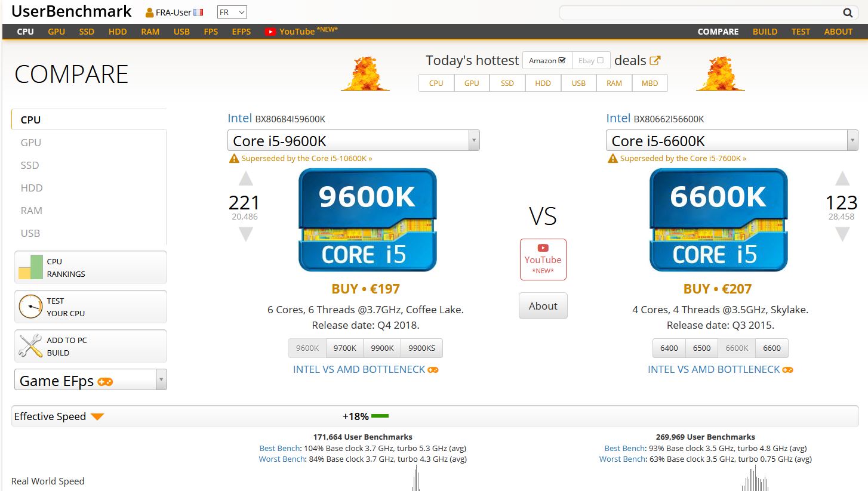Click into the top search field

[697, 13]
